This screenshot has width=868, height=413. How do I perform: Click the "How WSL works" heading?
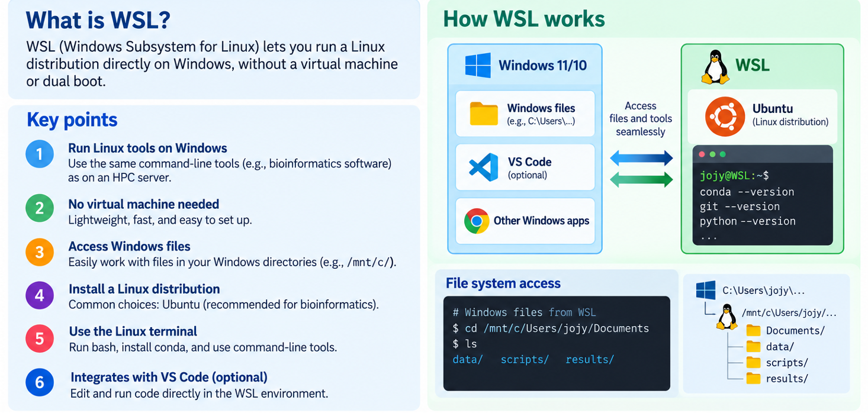[524, 19]
